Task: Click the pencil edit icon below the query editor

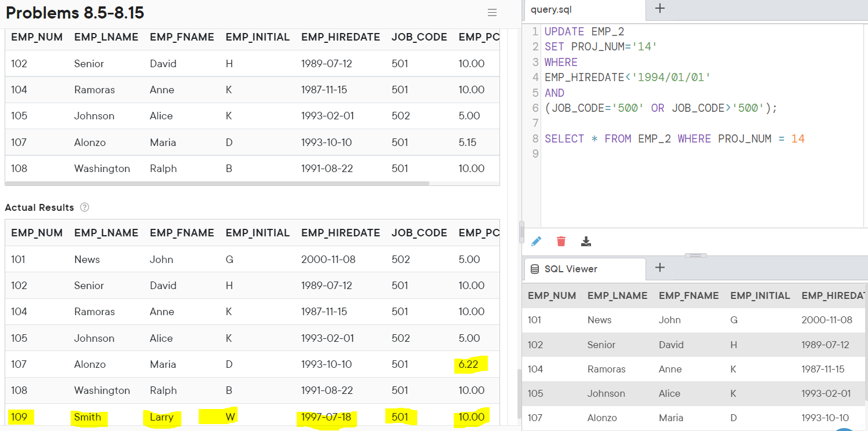Action: 536,241
